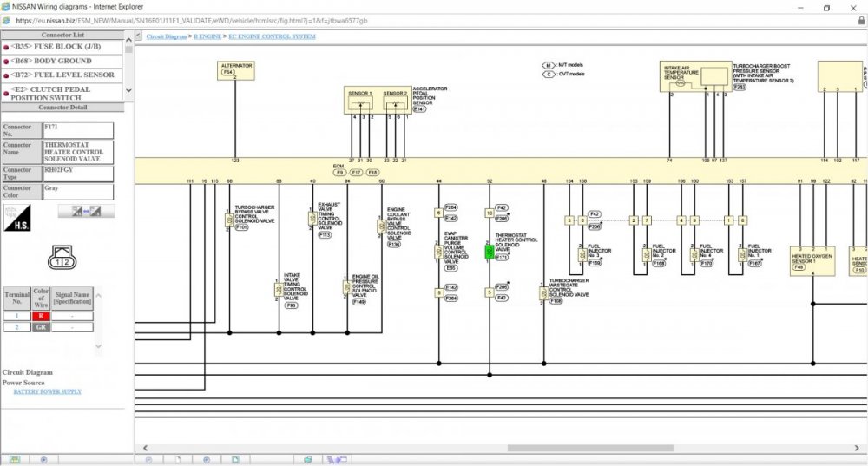868x466 pixels.
Task: Open the Battery Power Supply link
Action: pyautogui.click(x=47, y=391)
